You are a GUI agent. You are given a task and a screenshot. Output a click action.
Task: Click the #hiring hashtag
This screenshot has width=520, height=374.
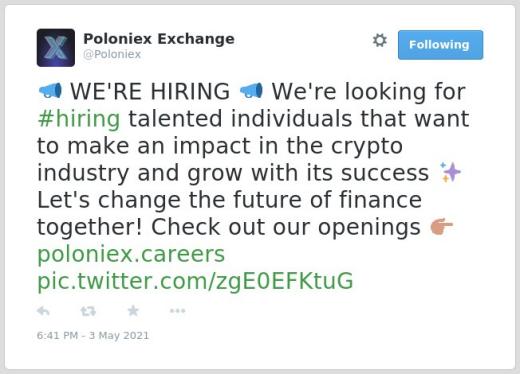(79, 119)
